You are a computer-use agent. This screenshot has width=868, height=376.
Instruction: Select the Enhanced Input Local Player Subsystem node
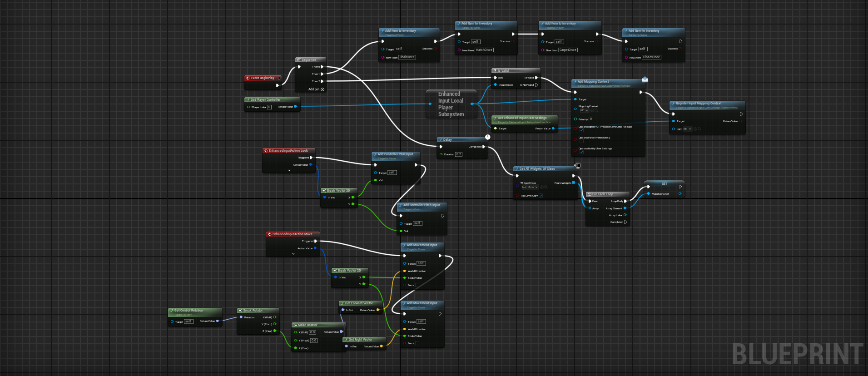451,104
